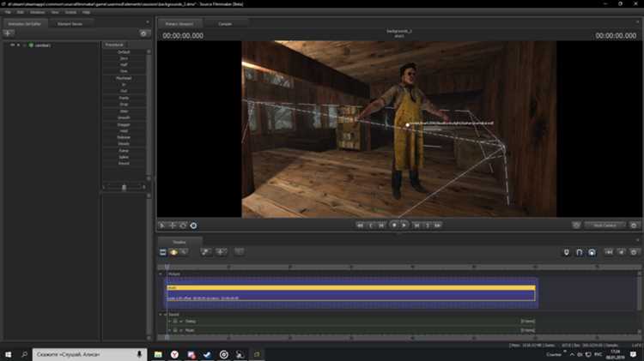Pick the Screen circle manipulator tool
This screenshot has height=361, width=644.
[193, 226]
